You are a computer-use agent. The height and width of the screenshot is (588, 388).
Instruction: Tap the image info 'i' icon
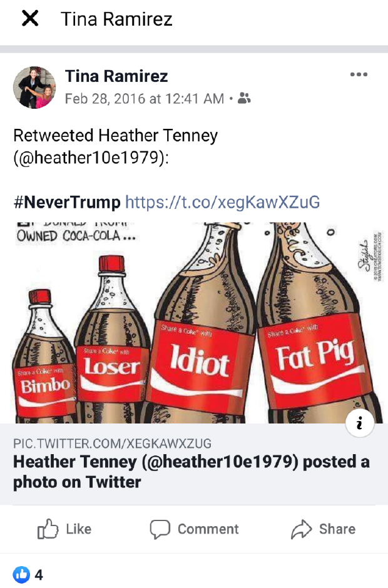[x=359, y=423]
